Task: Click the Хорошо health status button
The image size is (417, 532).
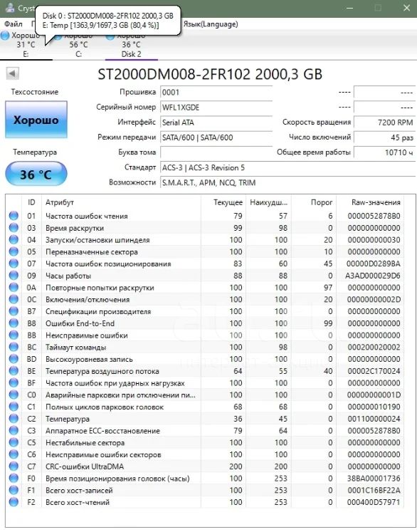Action: [x=36, y=120]
